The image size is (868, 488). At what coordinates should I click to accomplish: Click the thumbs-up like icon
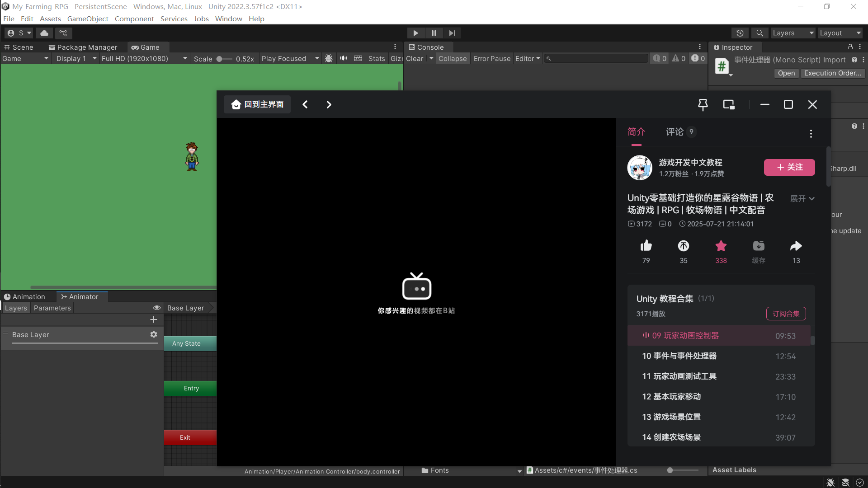coord(646,246)
